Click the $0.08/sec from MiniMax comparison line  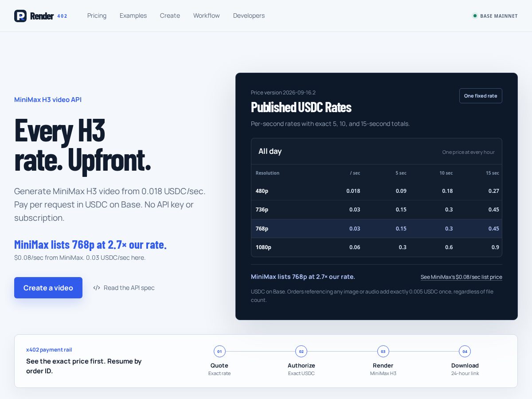click(80, 258)
